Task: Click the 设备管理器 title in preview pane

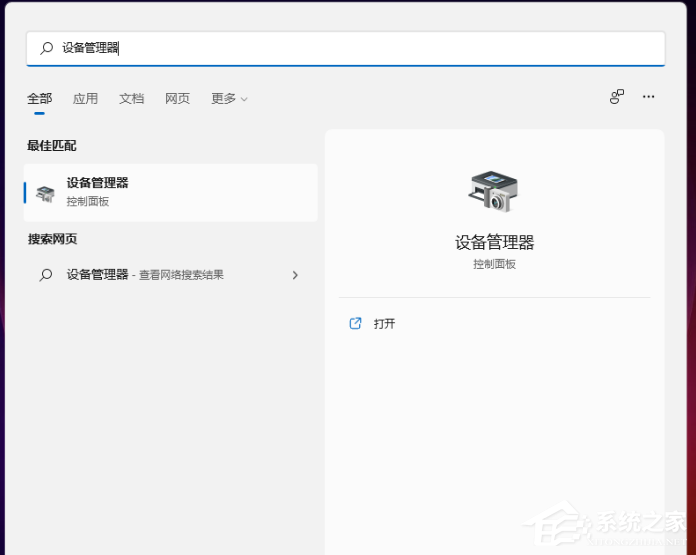Action: tap(494, 242)
